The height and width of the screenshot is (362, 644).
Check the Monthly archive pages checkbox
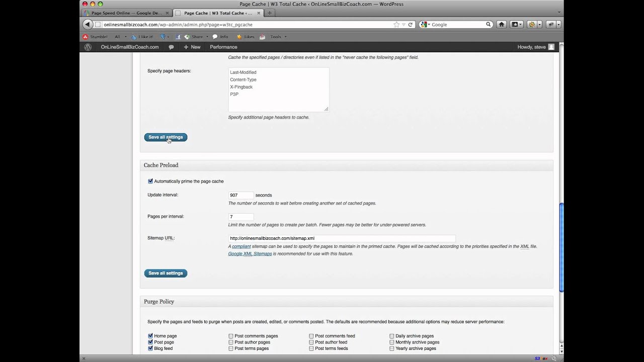coord(392,342)
